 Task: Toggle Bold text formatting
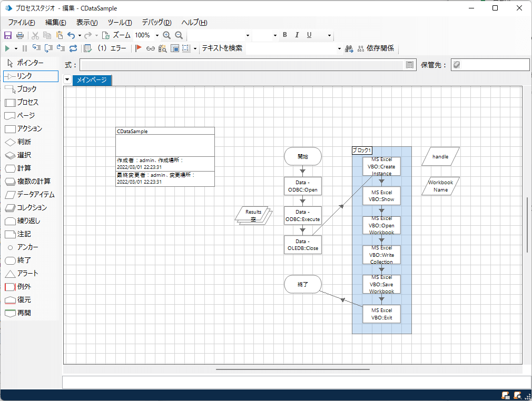(x=285, y=35)
